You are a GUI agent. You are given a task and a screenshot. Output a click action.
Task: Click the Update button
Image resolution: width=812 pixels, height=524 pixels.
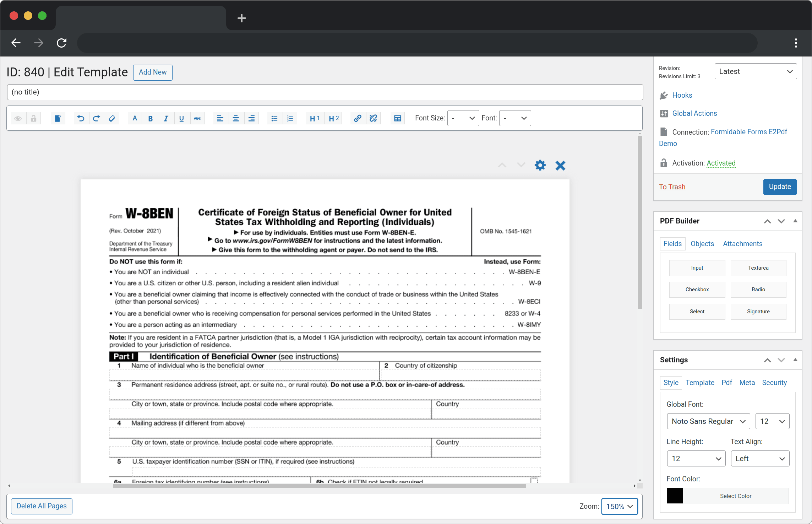780,187
